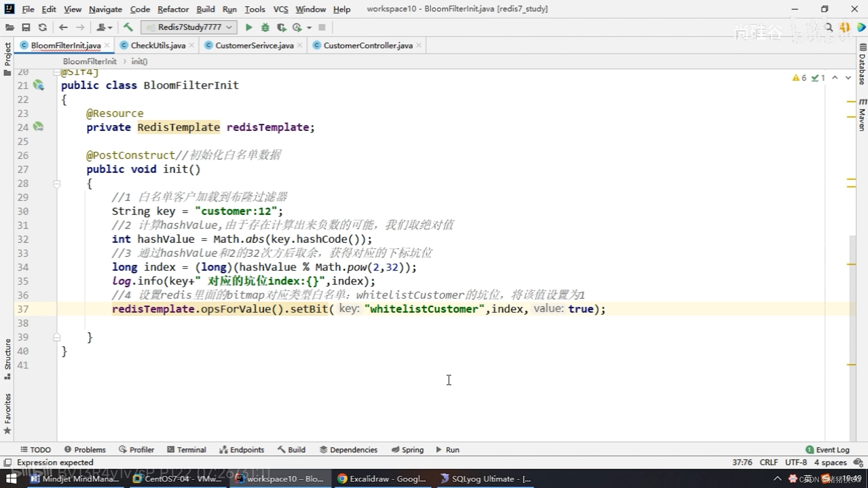Open the user/VCS account dropdown
Screen dimensions: 868x488
tap(104, 28)
